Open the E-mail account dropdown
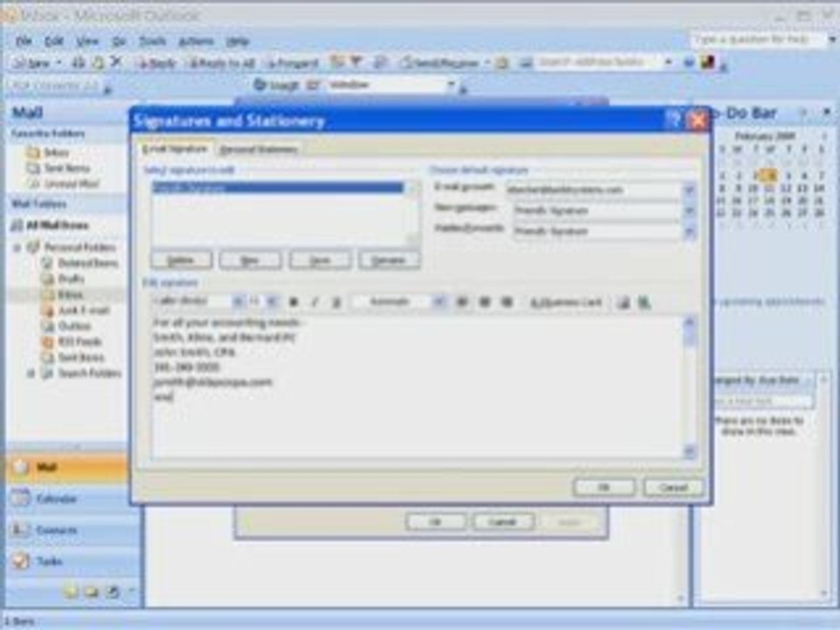This screenshot has height=630, width=840. [x=689, y=190]
